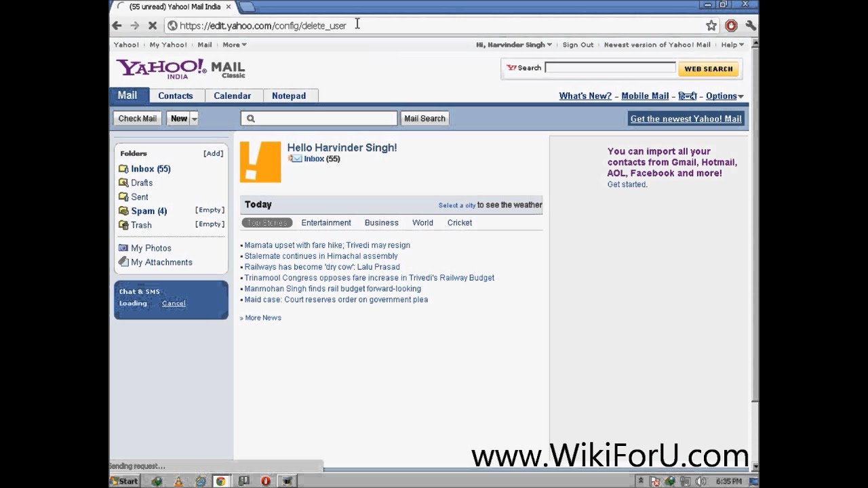Click the magnifier icon in mail search box
The height and width of the screenshot is (488, 868).
pyautogui.click(x=251, y=119)
